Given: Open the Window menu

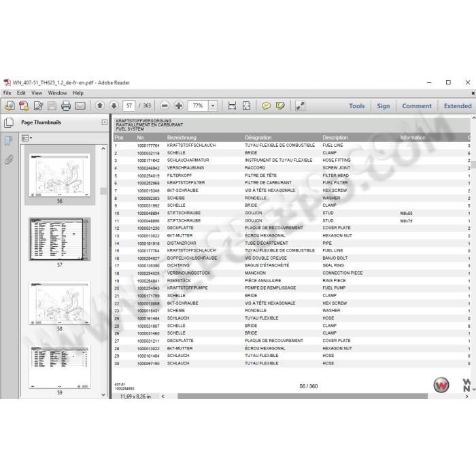Looking at the screenshot, I should 57,93.
